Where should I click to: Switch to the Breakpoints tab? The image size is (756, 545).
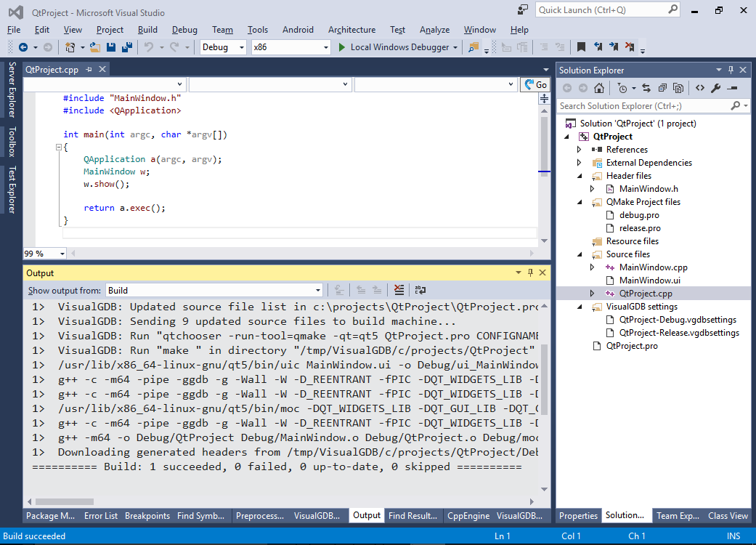(147, 516)
